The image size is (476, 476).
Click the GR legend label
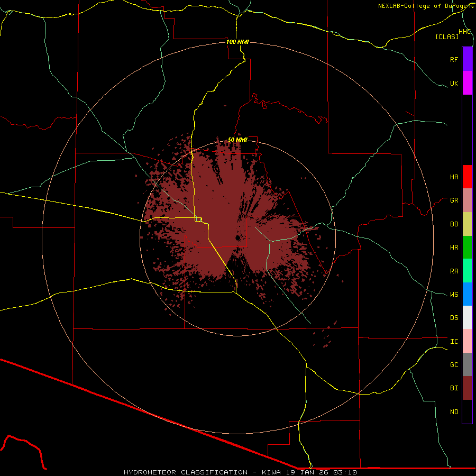[454, 200]
